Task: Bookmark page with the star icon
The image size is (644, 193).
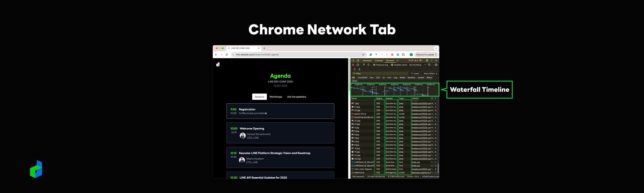Action: click(363, 55)
